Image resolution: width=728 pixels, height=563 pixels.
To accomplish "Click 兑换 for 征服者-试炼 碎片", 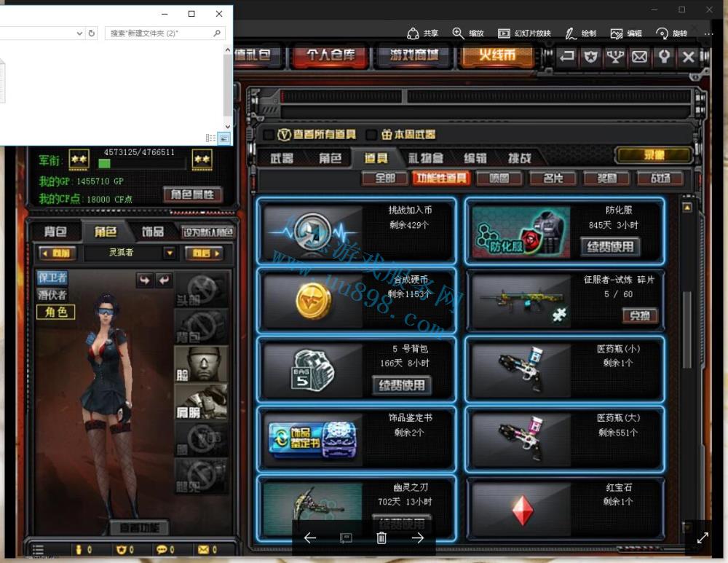I will pos(640,316).
